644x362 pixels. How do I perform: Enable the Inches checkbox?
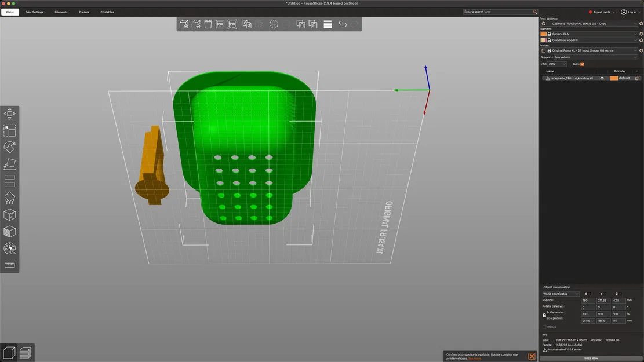[x=544, y=327]
